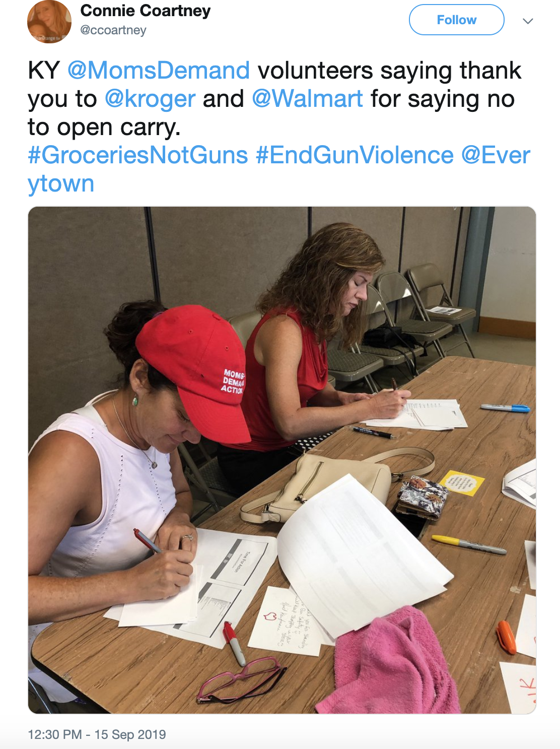The height and width of the screenshot is (749, 560).
Task: Visit the @ccoartney handle
Action: tap(113, 30)
